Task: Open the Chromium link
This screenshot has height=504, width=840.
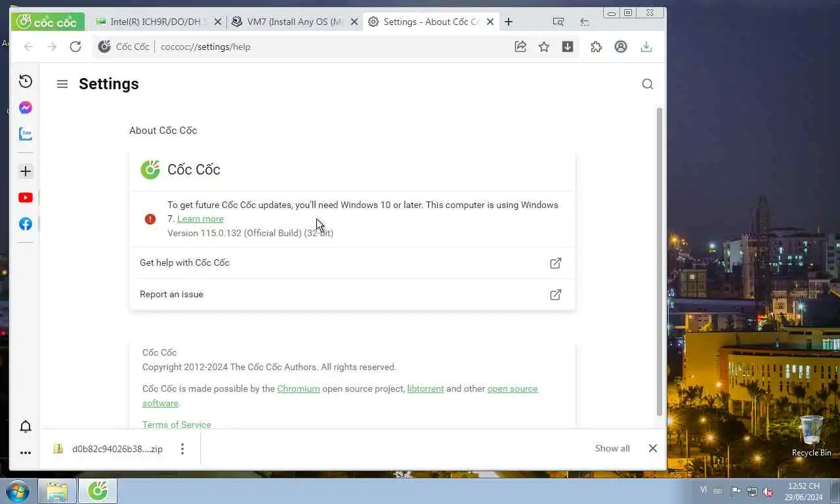Action: pos(299,388)
